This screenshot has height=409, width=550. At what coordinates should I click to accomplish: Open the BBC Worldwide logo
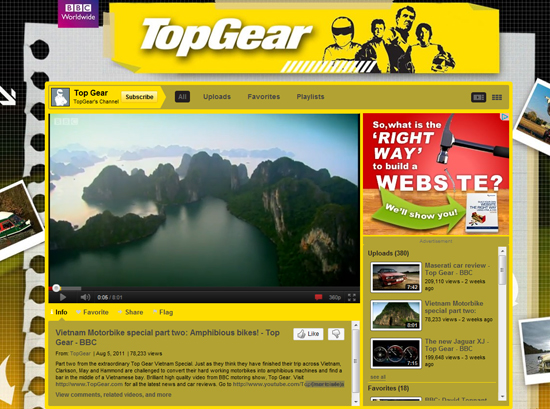(78, 13)
